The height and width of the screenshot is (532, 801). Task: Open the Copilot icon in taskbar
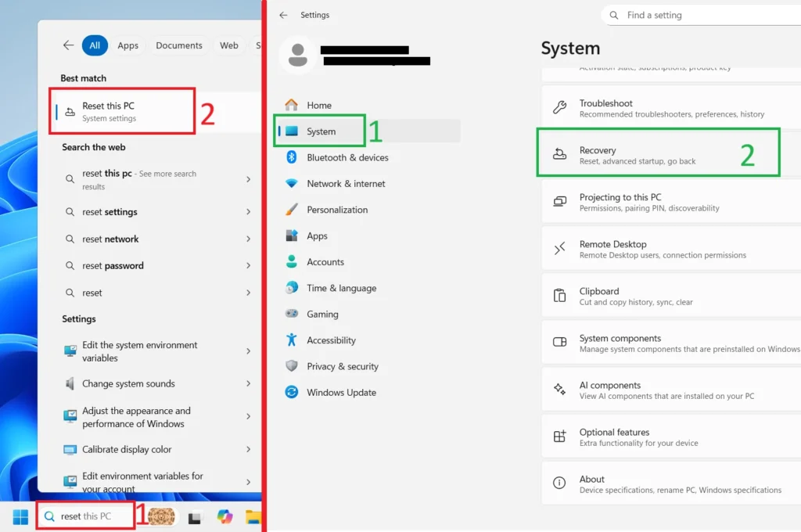225,516
